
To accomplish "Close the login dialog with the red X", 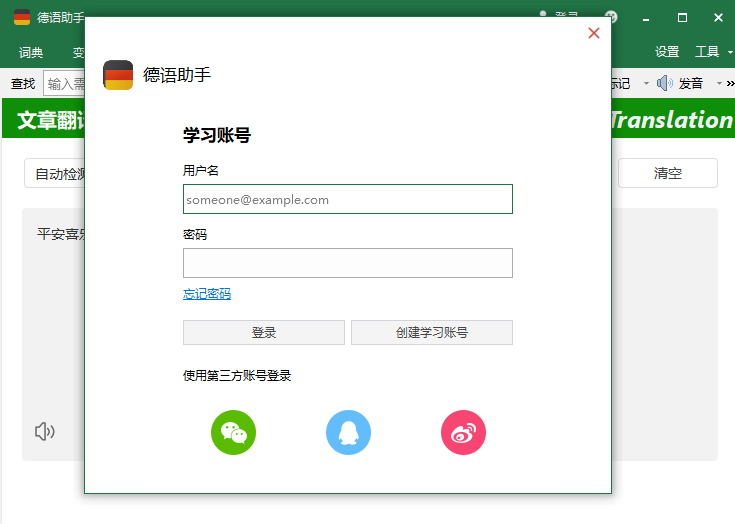I will [593, 33].
